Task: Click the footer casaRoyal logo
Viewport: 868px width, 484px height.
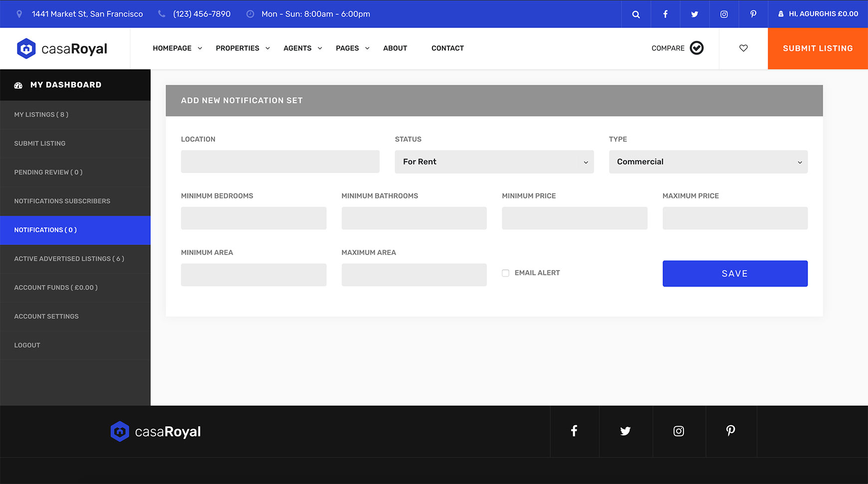Action: tap(156, 432)
